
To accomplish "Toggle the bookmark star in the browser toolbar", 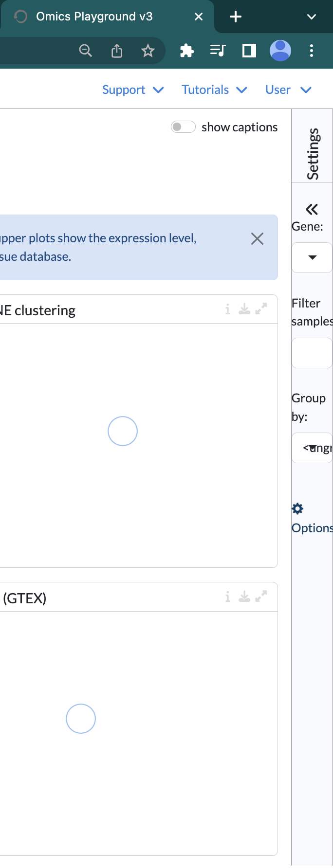I will pyautogui.click(x=148, y=50).
